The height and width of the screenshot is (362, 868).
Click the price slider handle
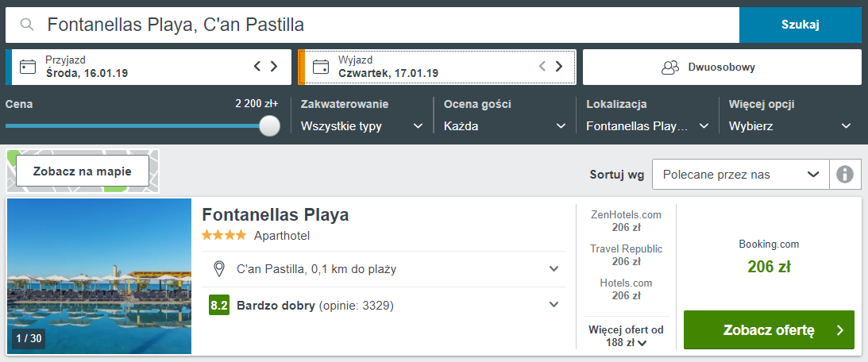[270, 125]
